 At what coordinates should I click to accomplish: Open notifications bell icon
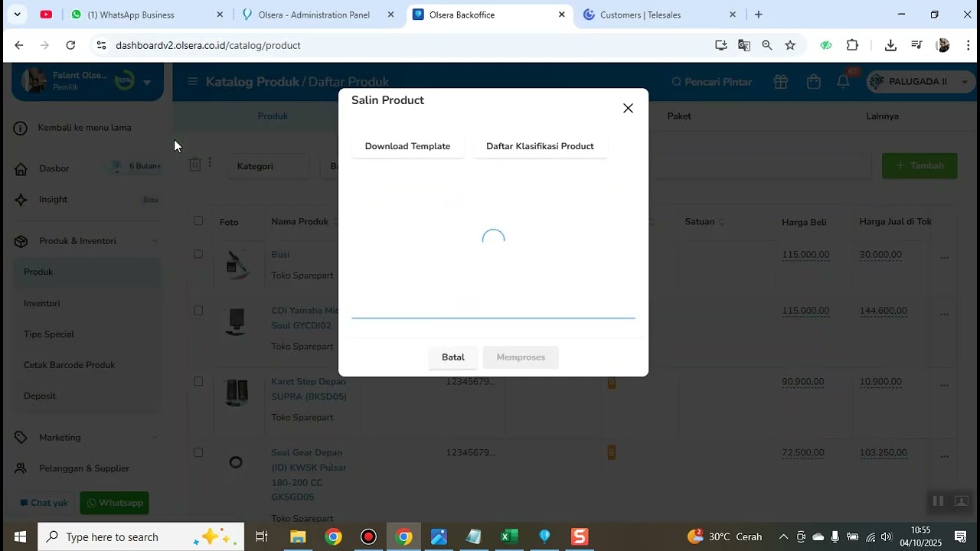pos(843,82)
